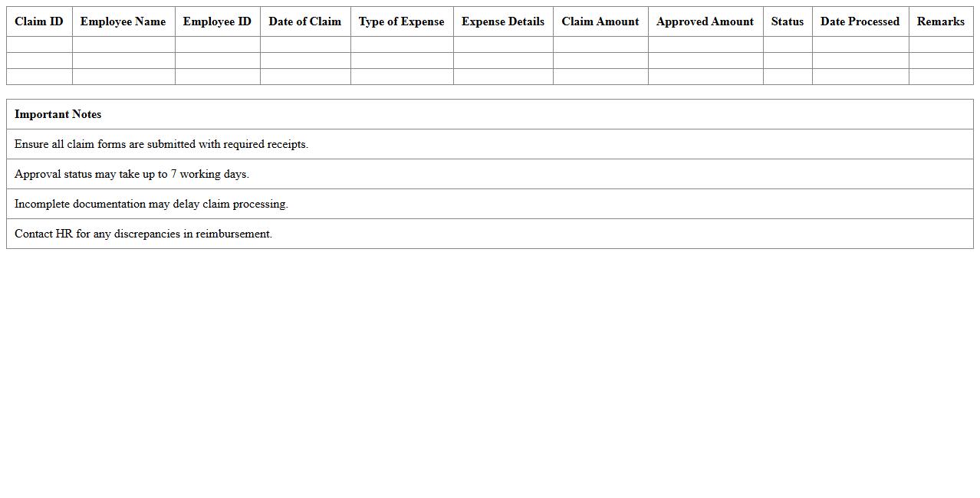Click the Employee Name column header
Screen dimensions: 980x498
pos(123,21)
